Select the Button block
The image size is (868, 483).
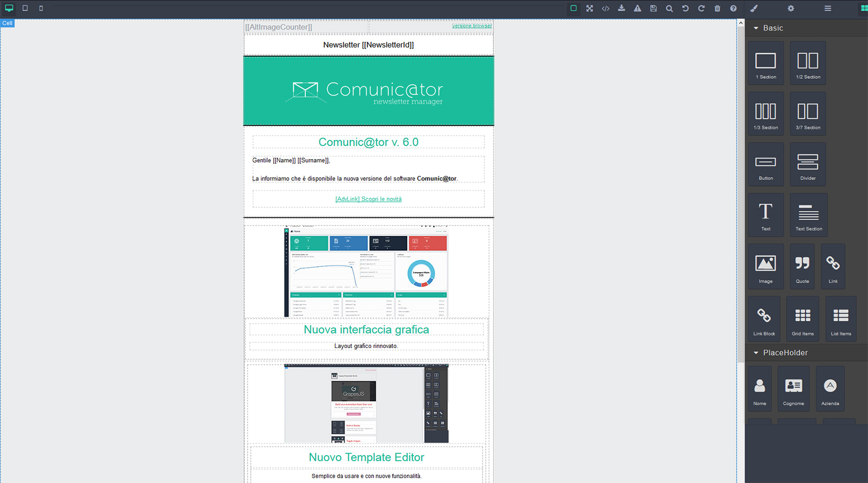766,164
